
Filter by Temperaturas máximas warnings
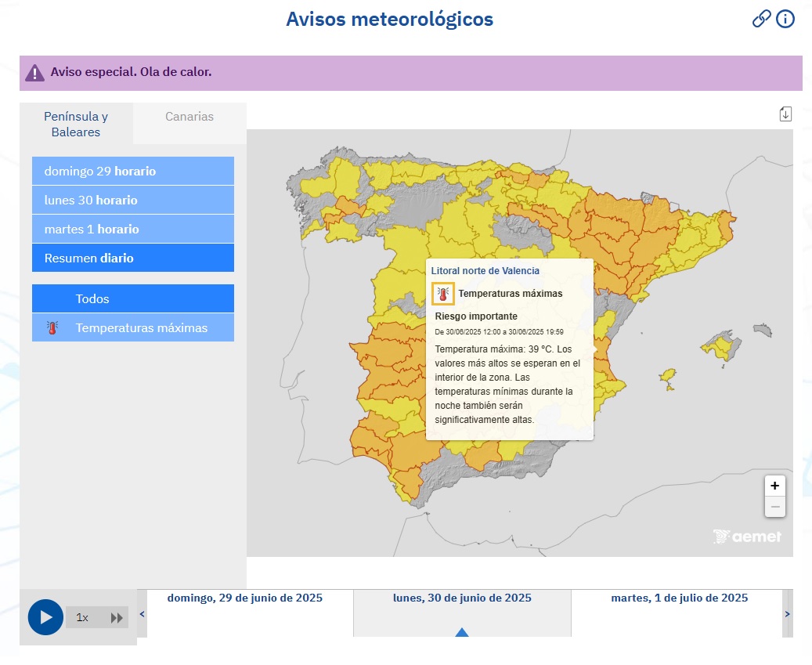(133, 327)
